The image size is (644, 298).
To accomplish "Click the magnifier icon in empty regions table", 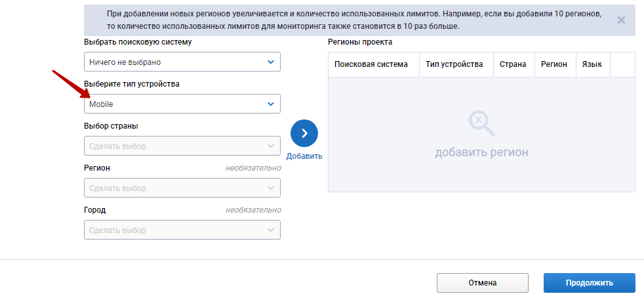I will coord(481,123).
